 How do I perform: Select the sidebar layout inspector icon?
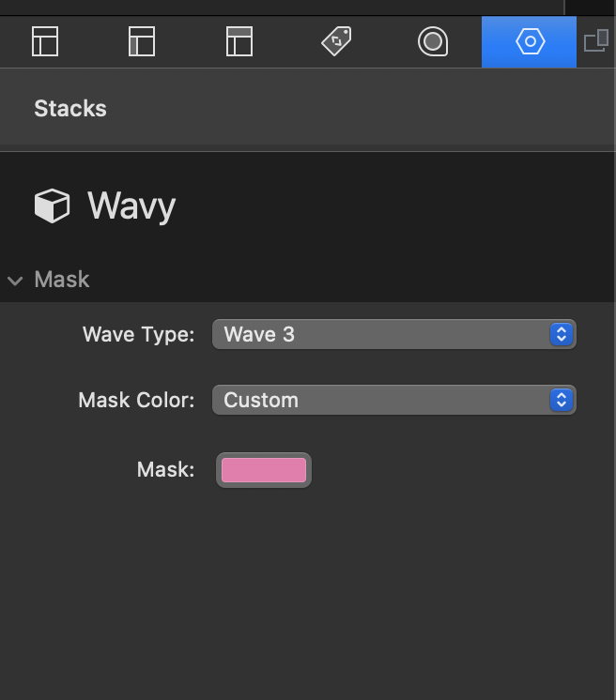(x=142, y=41)
